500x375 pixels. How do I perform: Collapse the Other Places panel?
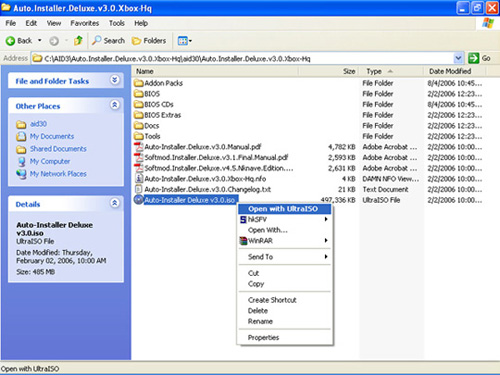(x=115, y=105)
